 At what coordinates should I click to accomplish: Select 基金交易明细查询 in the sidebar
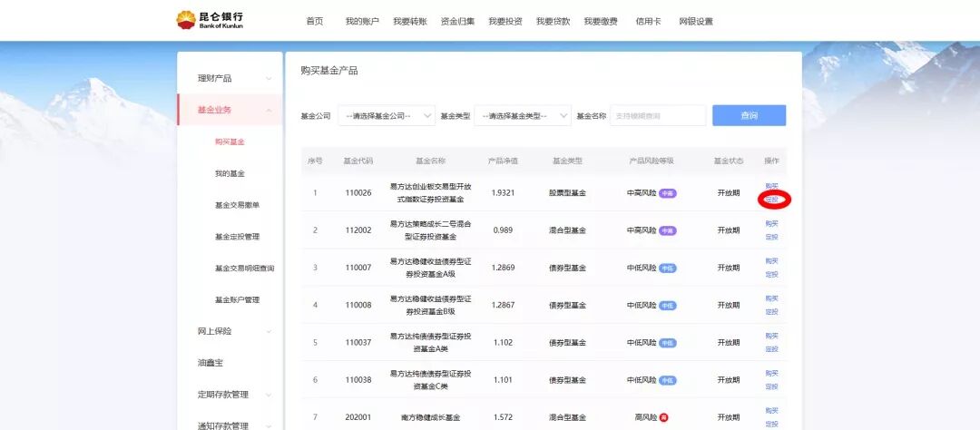click(244, 269)
